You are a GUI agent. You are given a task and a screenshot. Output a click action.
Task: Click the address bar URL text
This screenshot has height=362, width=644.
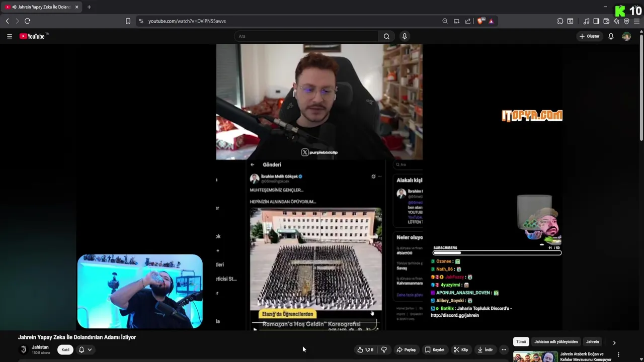click(x=187, y=21)
